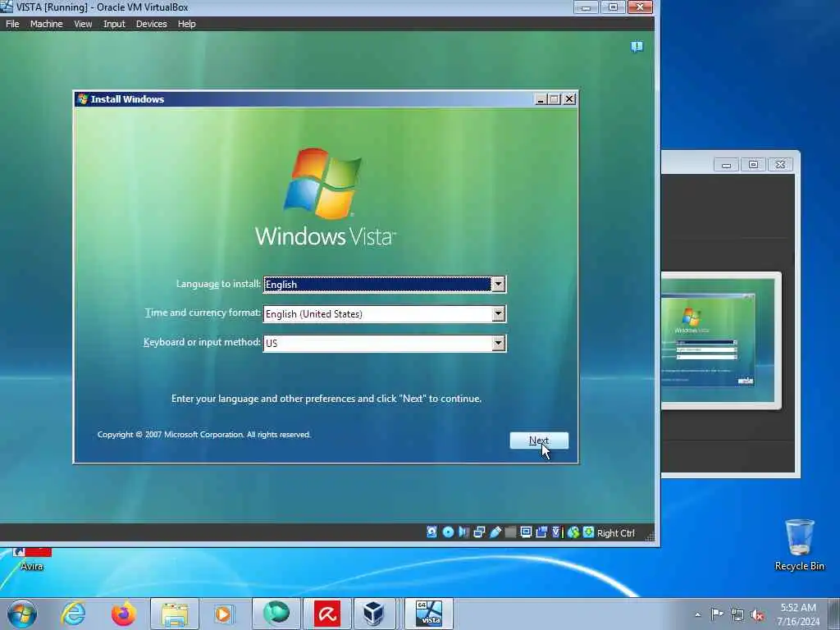840x630 pixels.
Task: Click the Action Center flag tray icon
Action: point(717,614)
